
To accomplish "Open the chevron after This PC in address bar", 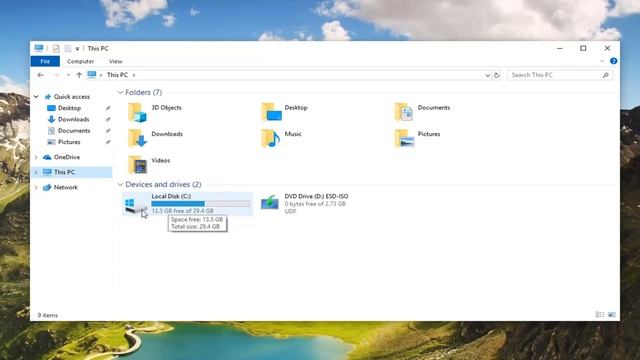I will [x=134, y=75].
